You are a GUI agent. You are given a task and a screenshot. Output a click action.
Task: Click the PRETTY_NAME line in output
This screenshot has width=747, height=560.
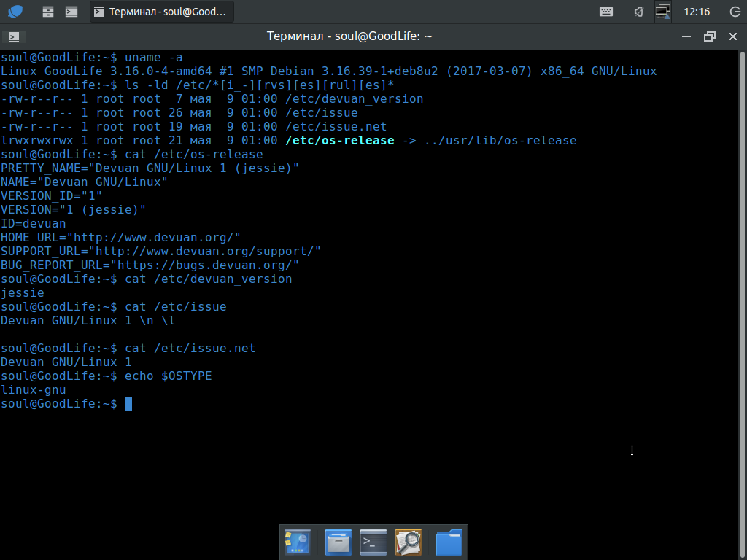[x=150, y=168]
